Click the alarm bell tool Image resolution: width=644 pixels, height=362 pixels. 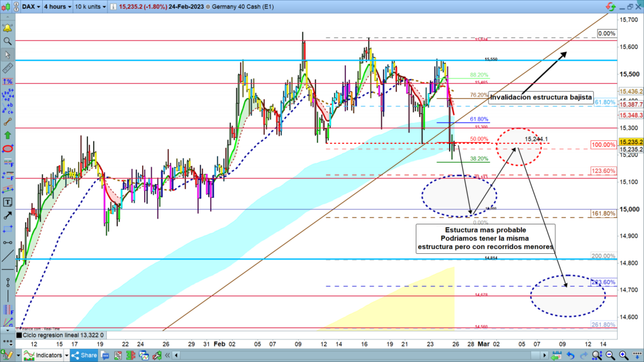pos(8,28)
